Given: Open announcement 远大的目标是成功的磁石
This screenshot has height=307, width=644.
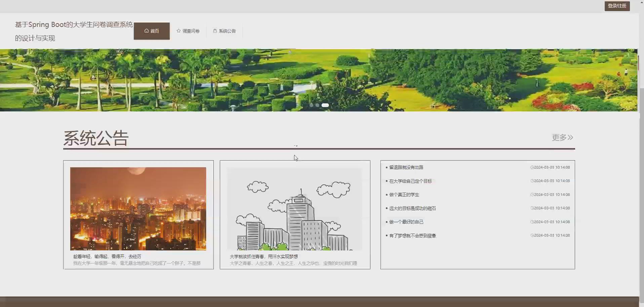Looking at the screenshot, I should [x=413, y=208].
